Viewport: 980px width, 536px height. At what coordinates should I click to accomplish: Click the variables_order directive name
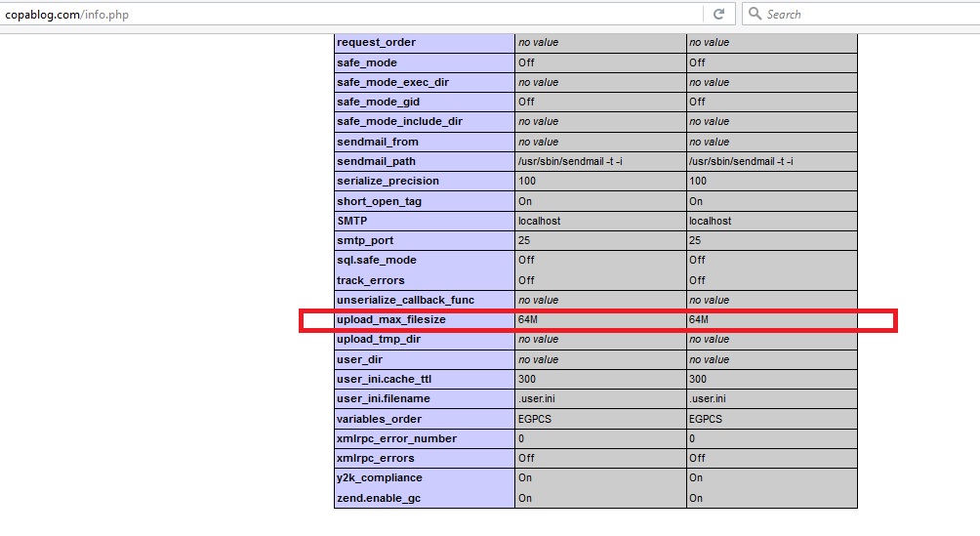point(380,419)
